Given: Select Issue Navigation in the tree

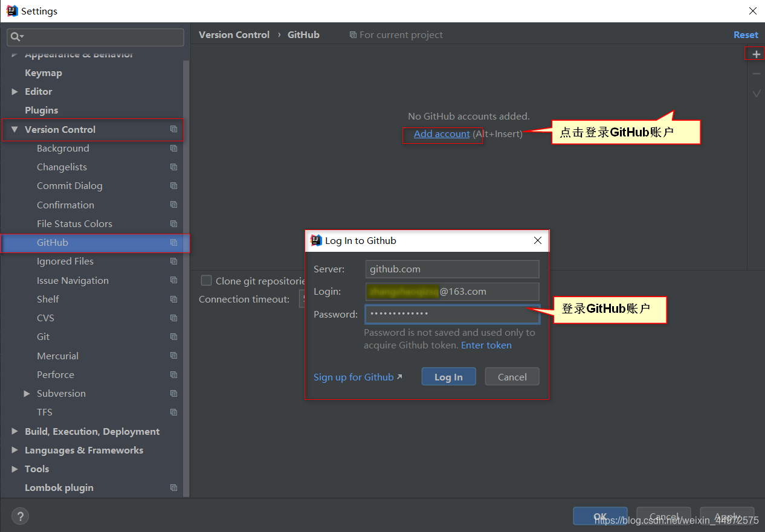Looking at the screenshot, I should pos(73,280).
